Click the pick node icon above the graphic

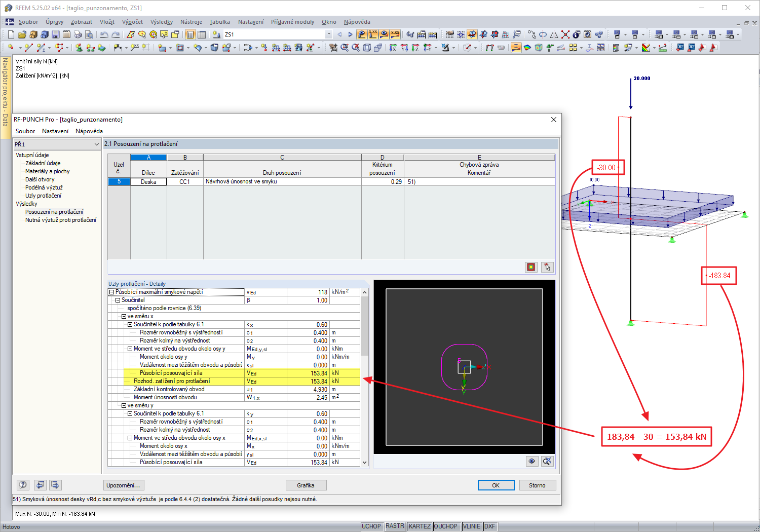tap(547, 267)
